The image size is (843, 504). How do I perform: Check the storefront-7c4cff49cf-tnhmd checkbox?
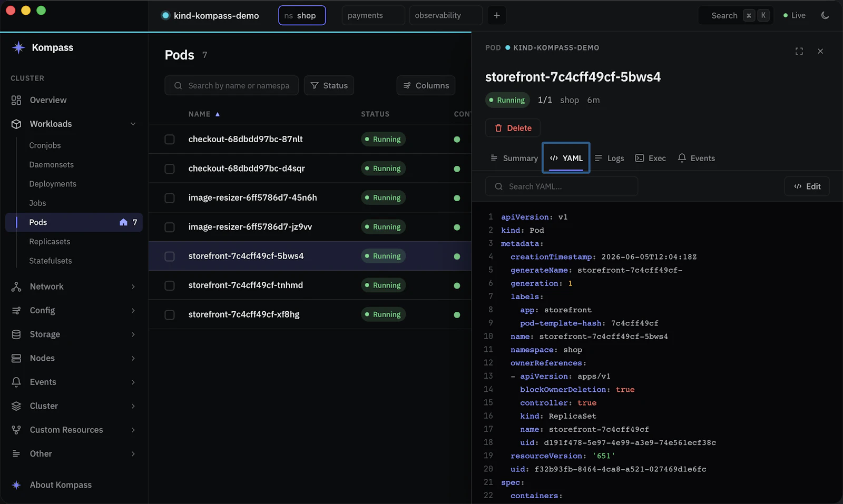pyautogui.click(x=170, y=285)
